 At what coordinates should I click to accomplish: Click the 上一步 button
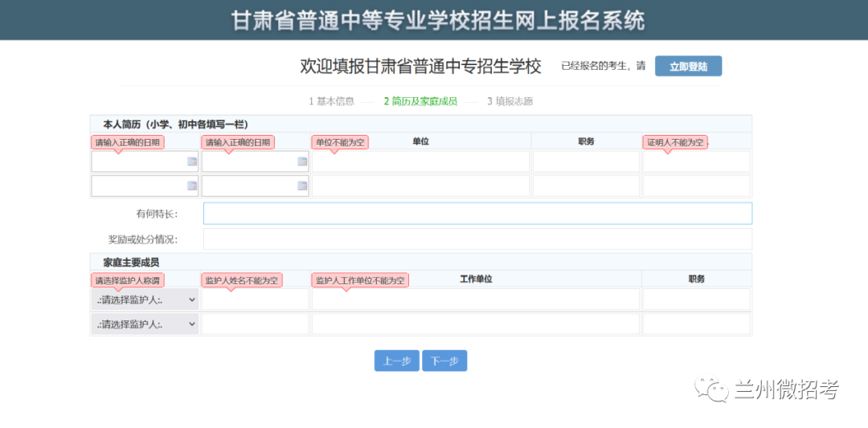coord(396,361)
